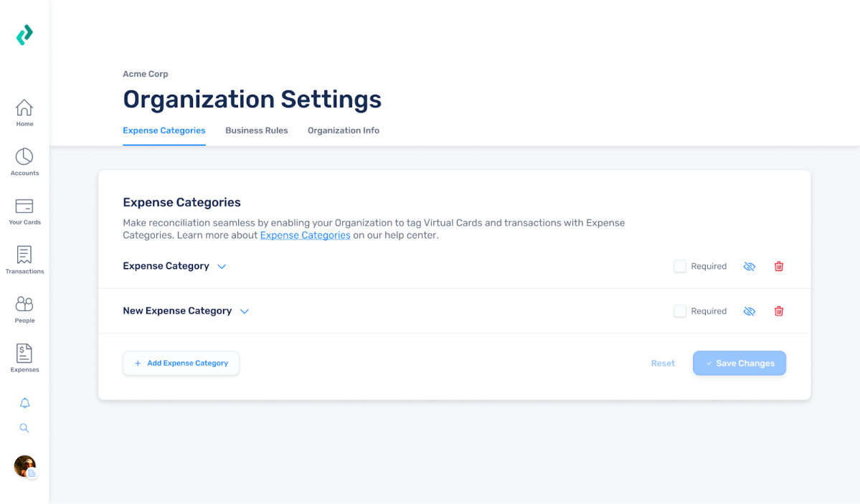Toggle visibility of Expense Category
The image size is (860, 504).
point(750,266)
